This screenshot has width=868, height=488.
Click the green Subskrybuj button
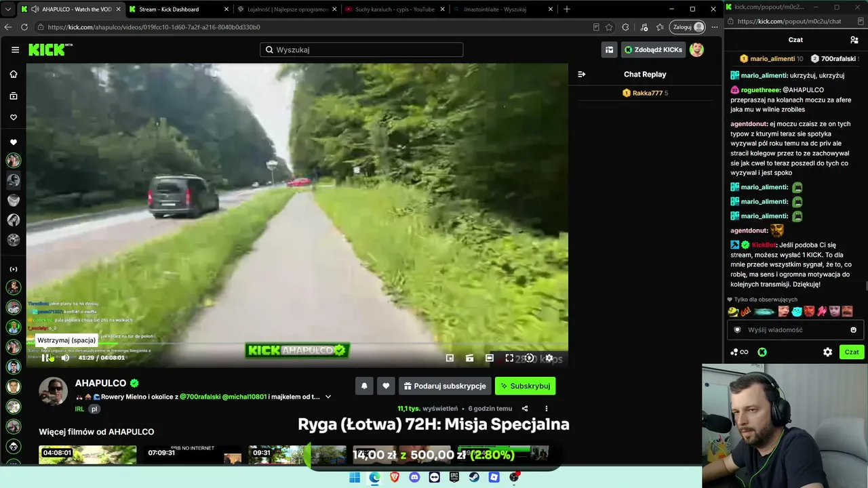point(525,386)
